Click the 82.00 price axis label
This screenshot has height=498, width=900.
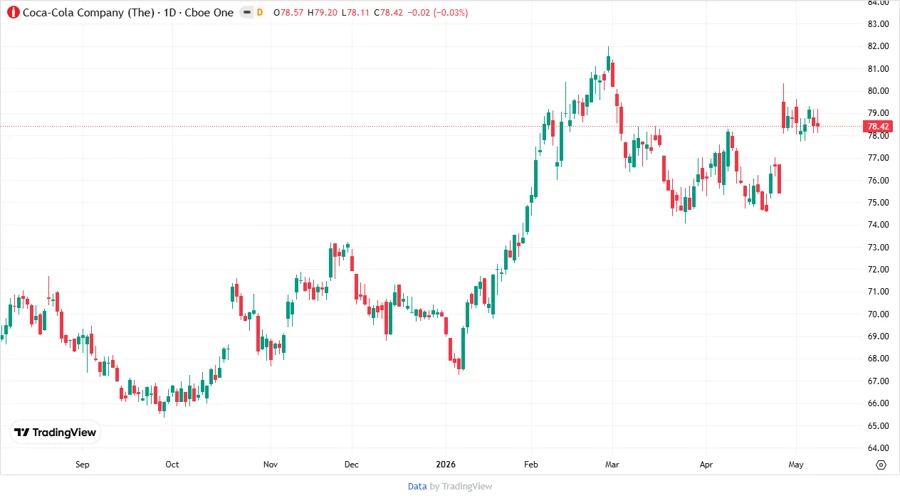[878, 46]
